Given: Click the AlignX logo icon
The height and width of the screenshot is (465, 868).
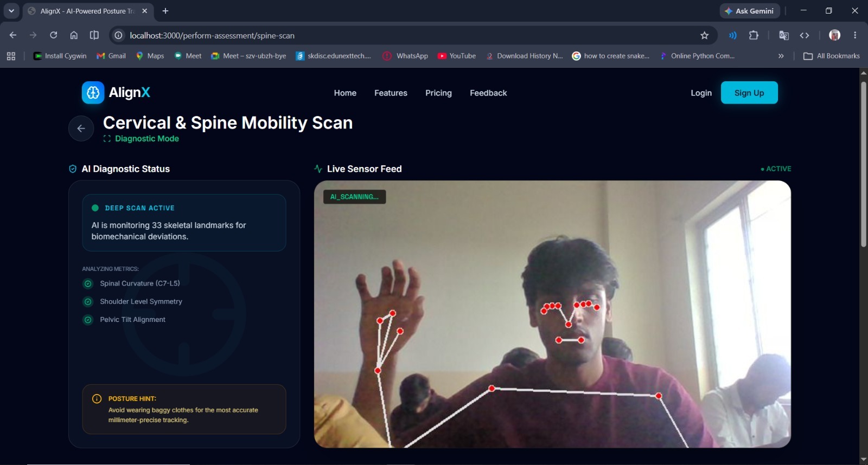Looking at the screenshot, I should coord(93,93).
